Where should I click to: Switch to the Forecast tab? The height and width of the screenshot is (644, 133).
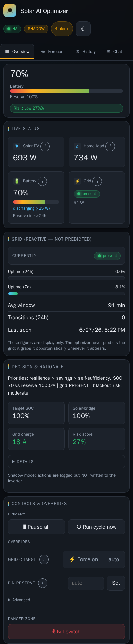(x=53, y=52)
